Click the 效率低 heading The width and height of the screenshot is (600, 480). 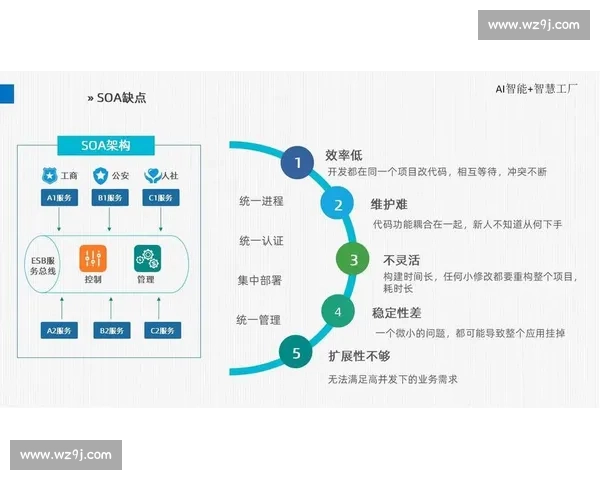click(344, 155)
